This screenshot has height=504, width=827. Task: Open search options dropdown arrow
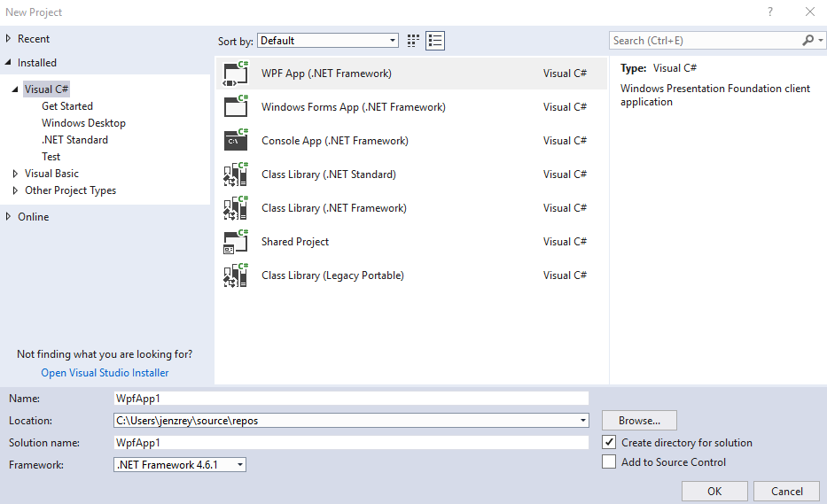(821, 40)
